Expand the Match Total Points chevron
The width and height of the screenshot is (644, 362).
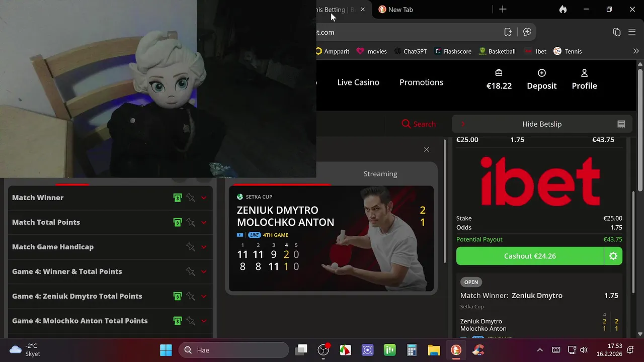pos(204,223)
